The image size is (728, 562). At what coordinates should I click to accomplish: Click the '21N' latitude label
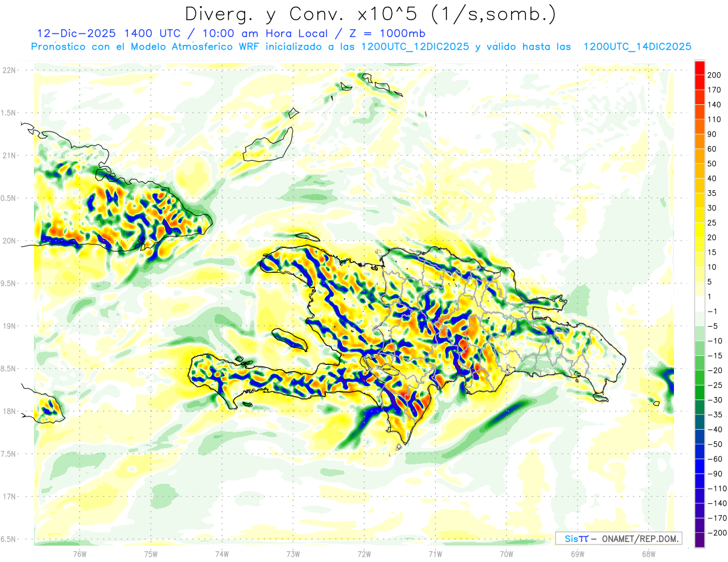[x=9, y=155]
